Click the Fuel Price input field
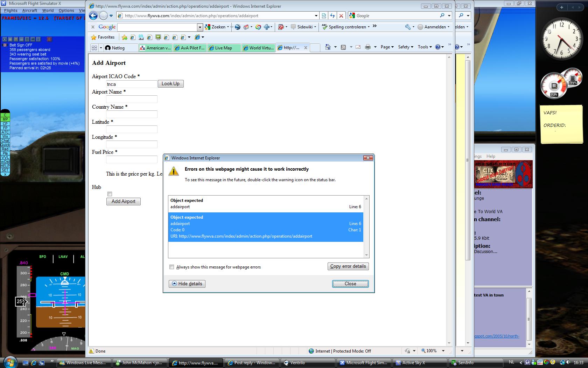 pos(132,159)
